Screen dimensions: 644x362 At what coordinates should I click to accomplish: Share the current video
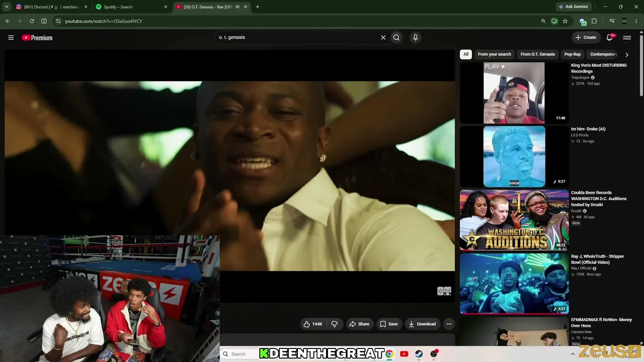tap(359, 324)
